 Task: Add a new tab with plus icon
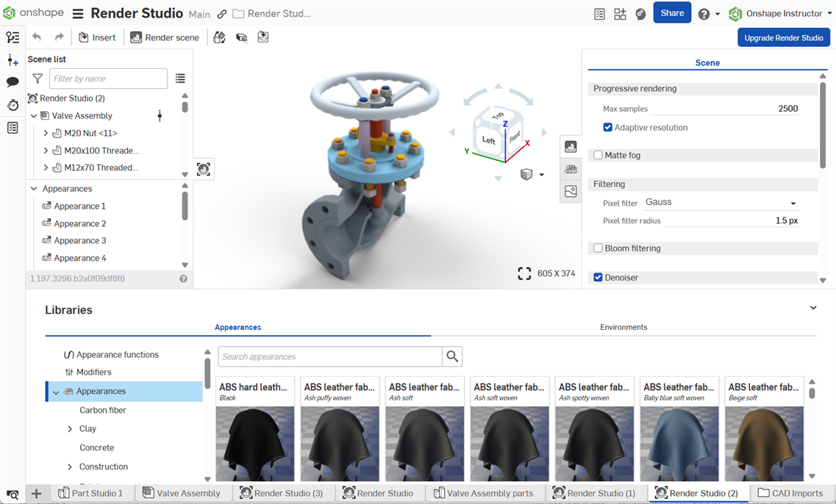(36, 493)
